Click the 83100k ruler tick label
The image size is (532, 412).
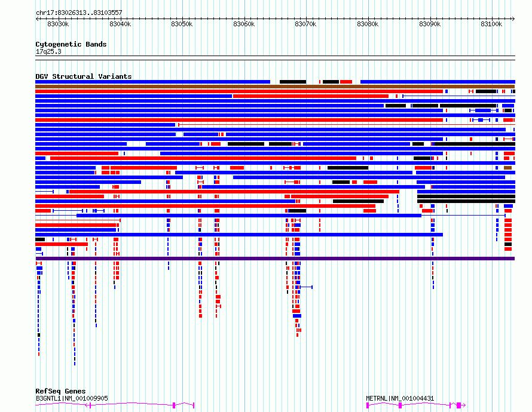[491, 24]
